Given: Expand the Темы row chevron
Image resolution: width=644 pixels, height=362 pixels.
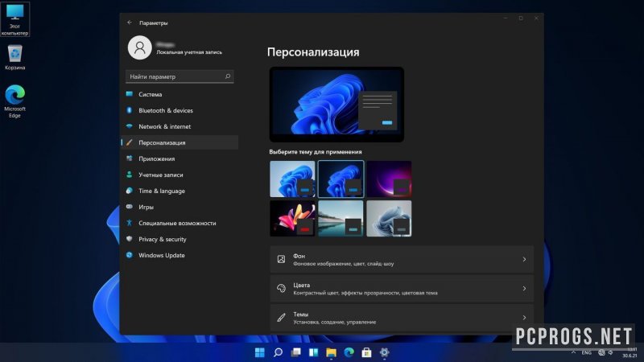Looking at the screenshot, I should (x=524, y=317).
